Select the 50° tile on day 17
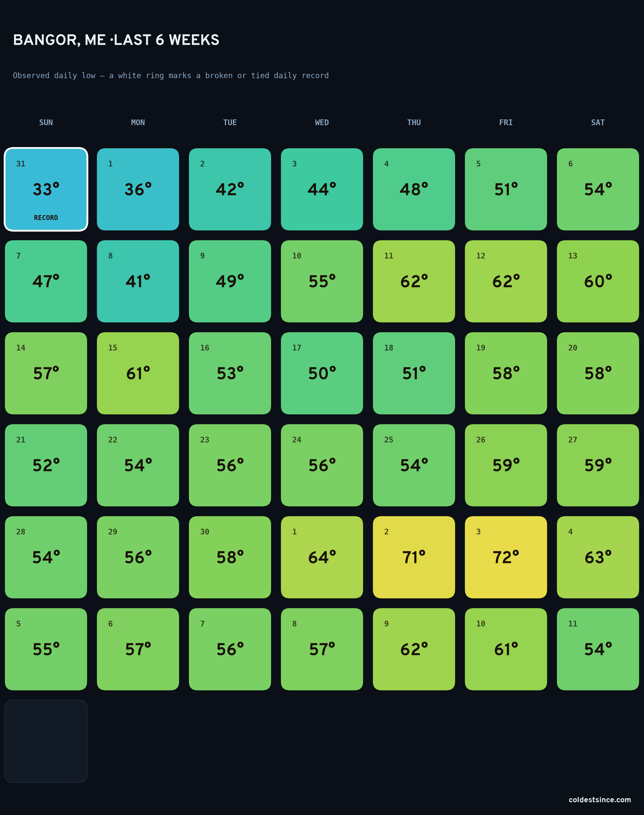This screenshot has width=644, height=815. pyautogui.click(x=322, y=373)
